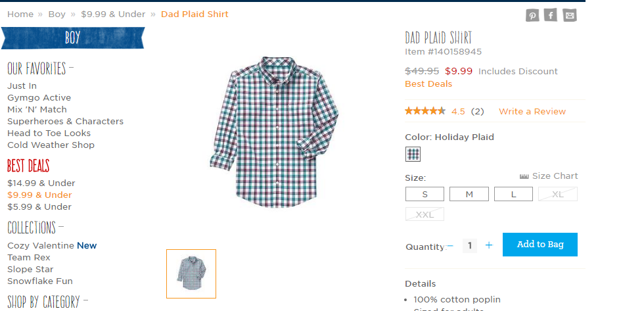
Task: Share product on Facebook icon
Action: coord(551,15)
